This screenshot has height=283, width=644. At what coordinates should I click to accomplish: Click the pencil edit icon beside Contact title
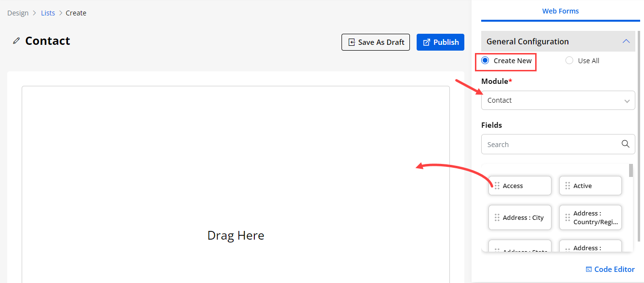click(x=16, y=41)
